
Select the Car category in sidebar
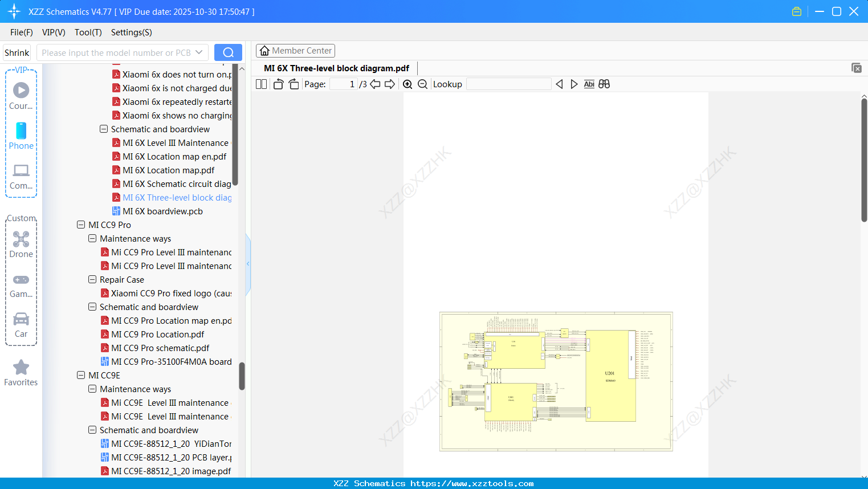pos(21,325)
